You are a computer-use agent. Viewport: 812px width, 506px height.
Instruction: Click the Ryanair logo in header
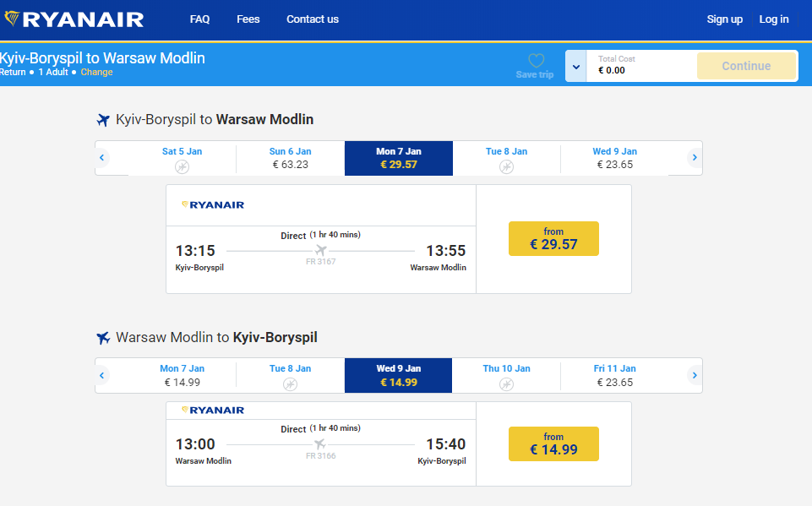point(74,19)
